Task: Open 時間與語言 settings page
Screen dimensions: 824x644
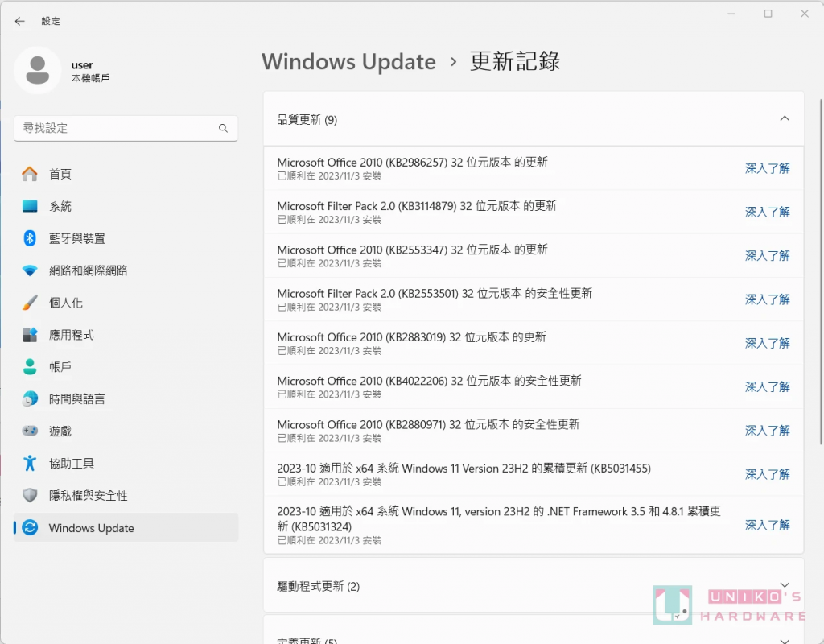Action: pyautogui.click(x=126, y=399)
